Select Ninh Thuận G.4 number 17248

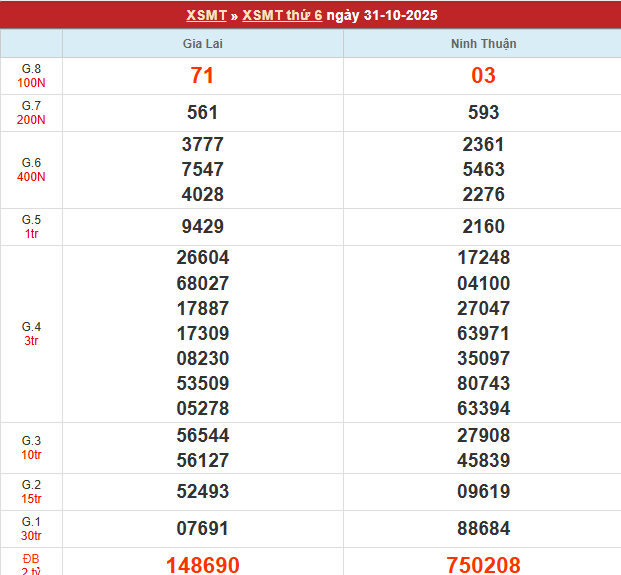click(x=483, y=258)
